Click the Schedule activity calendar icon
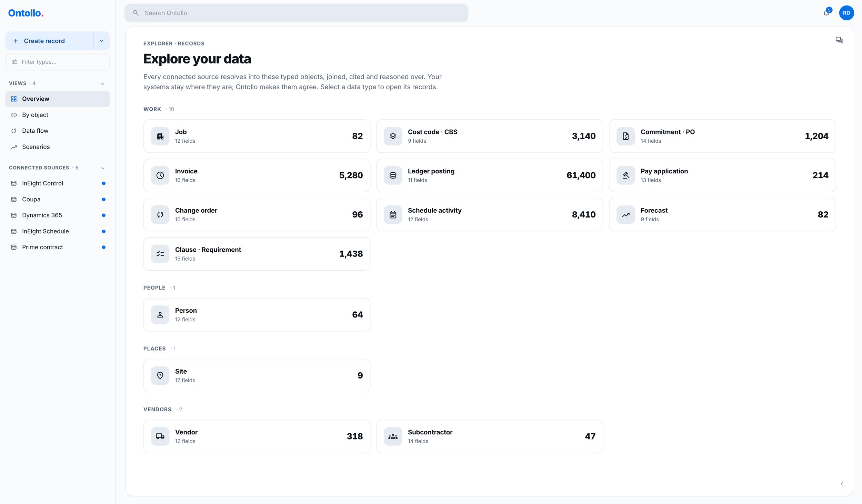Screen dimensions: 862x504 (393, 215)
